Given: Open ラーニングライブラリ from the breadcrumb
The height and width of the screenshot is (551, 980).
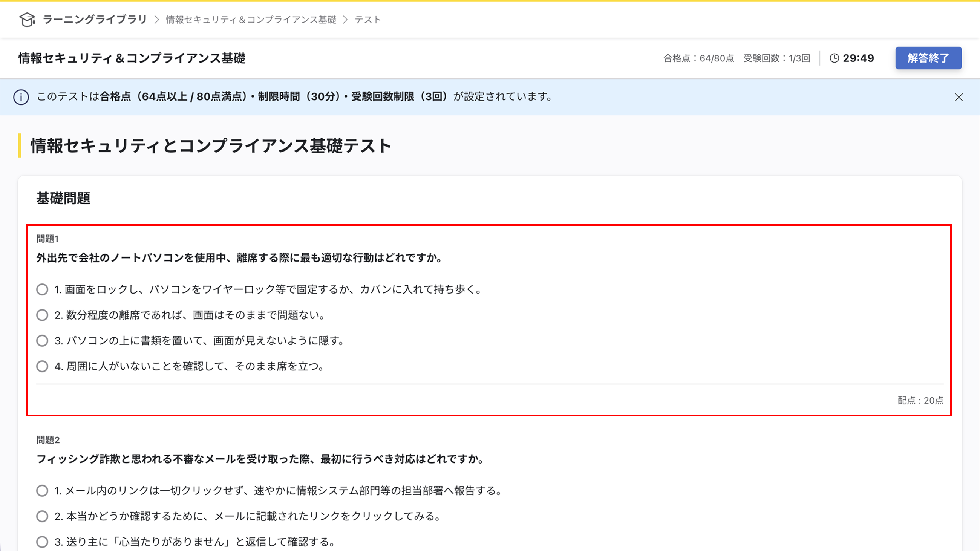Looking at the screenshot, I should (95, 20).
